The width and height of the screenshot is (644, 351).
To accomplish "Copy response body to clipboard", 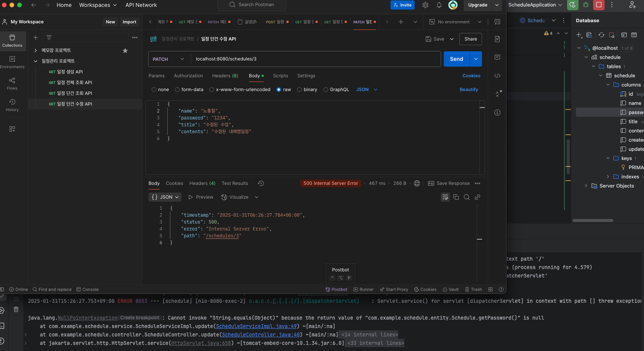I will [456, 197].
